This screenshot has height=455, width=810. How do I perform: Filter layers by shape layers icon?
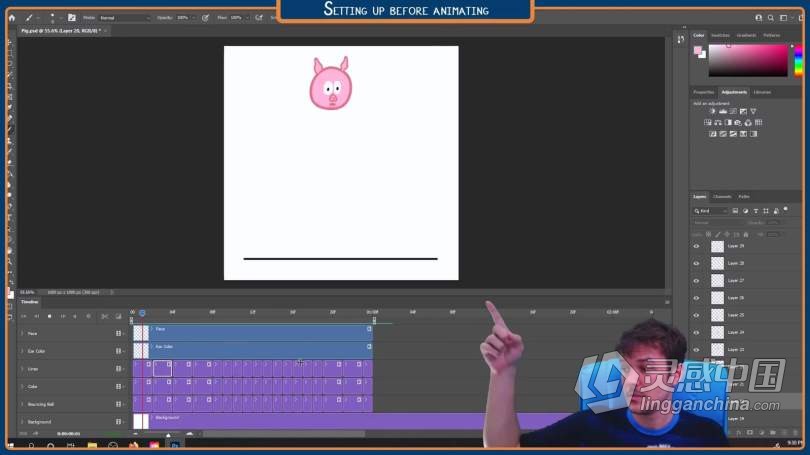766,211
